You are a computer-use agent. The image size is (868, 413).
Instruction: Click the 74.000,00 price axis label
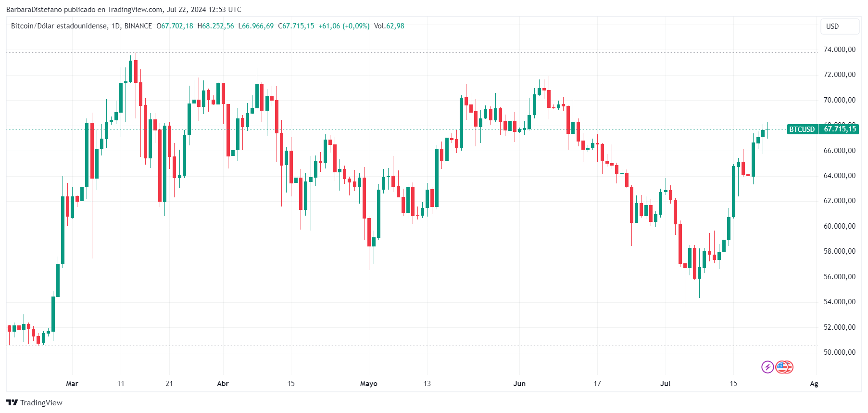coord(840,50)
